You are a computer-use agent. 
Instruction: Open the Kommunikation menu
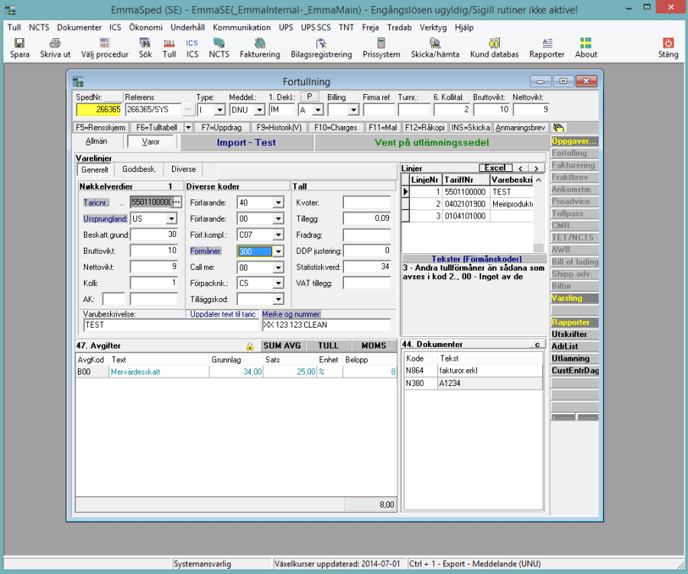click(x=242, y=27)
